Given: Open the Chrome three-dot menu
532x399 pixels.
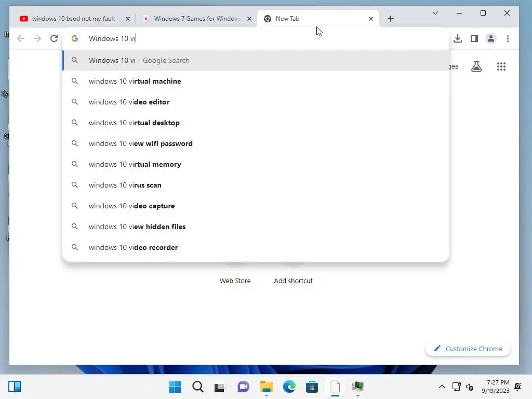Looking at the screenshot, I should [508, 38].
